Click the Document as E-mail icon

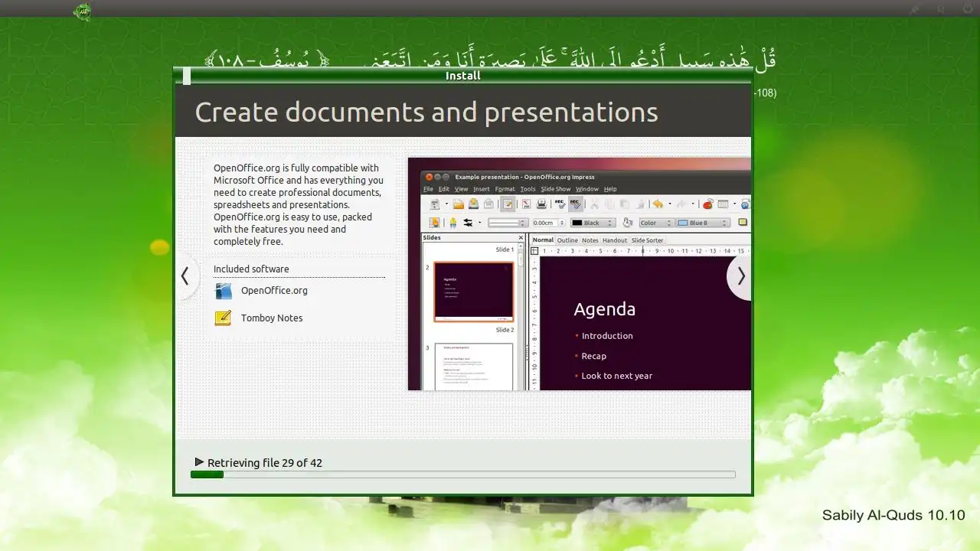488,204
